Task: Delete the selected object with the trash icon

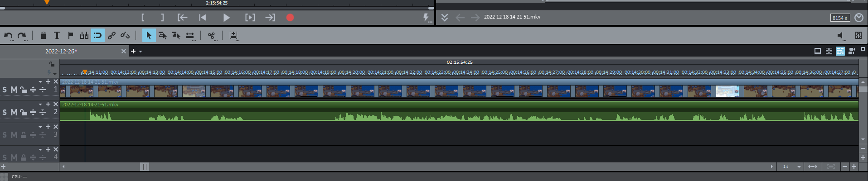Action: click(x=43, y=35)
